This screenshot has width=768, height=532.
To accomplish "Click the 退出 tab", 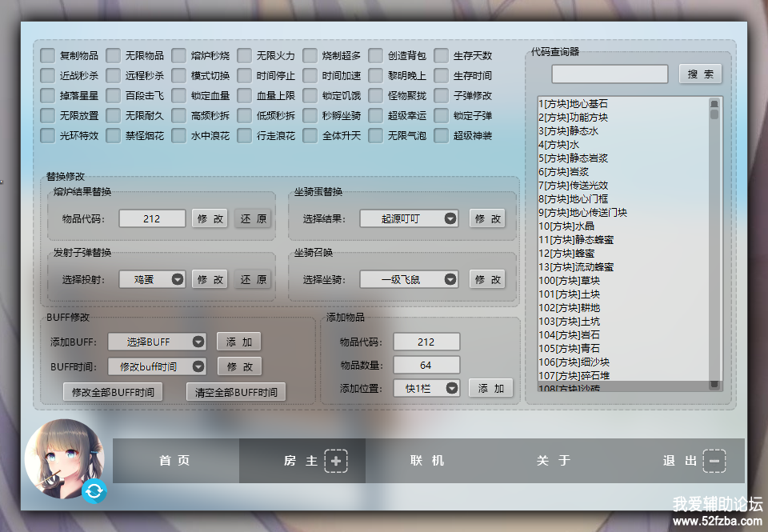I will tap(681, 461).
